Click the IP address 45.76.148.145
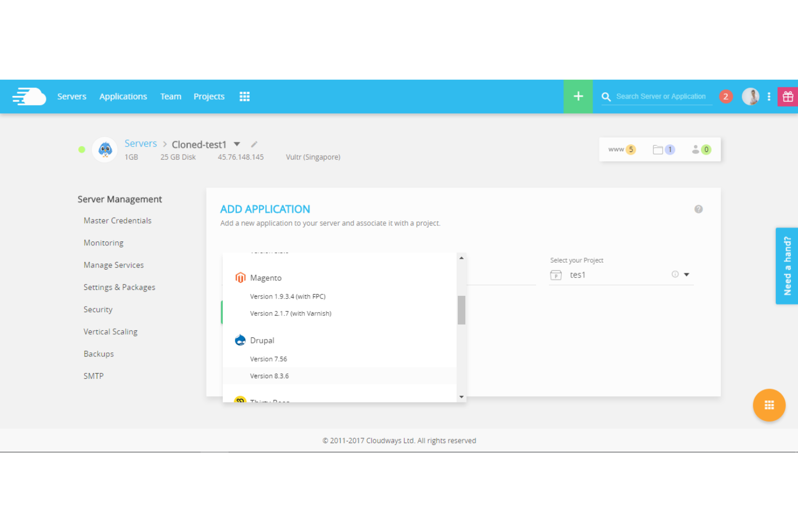The width and height of the screenshot is (798, 532). (240, 157)
